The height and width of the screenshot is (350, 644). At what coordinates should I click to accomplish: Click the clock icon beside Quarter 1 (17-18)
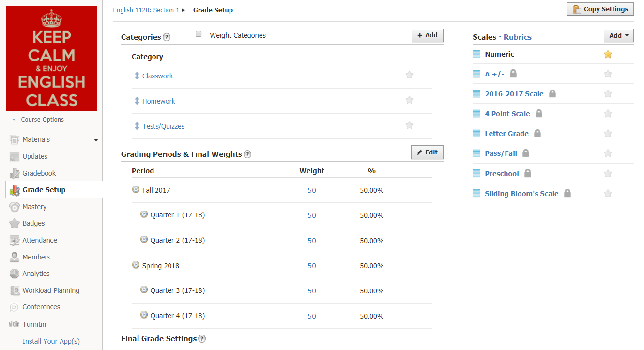pos(144,214)
